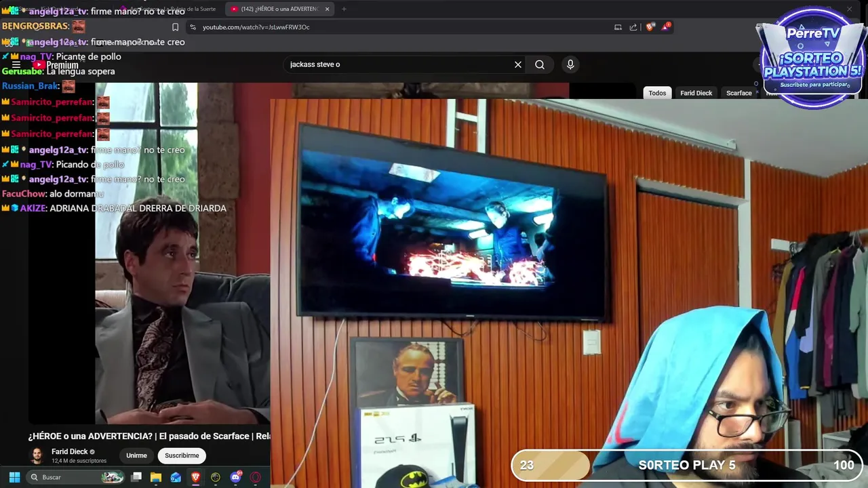Launch Outlook from the taskbar
The image size is (868, 488).
(x=176, y=477)
